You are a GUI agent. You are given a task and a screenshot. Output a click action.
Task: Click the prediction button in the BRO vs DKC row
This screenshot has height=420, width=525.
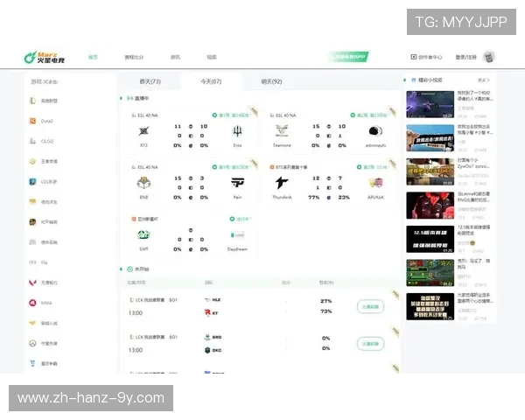(370, 344)
